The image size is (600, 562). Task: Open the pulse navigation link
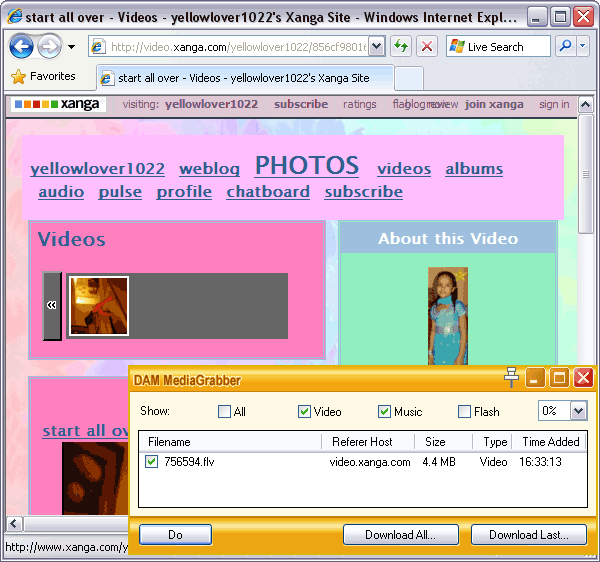pos(120,192)
